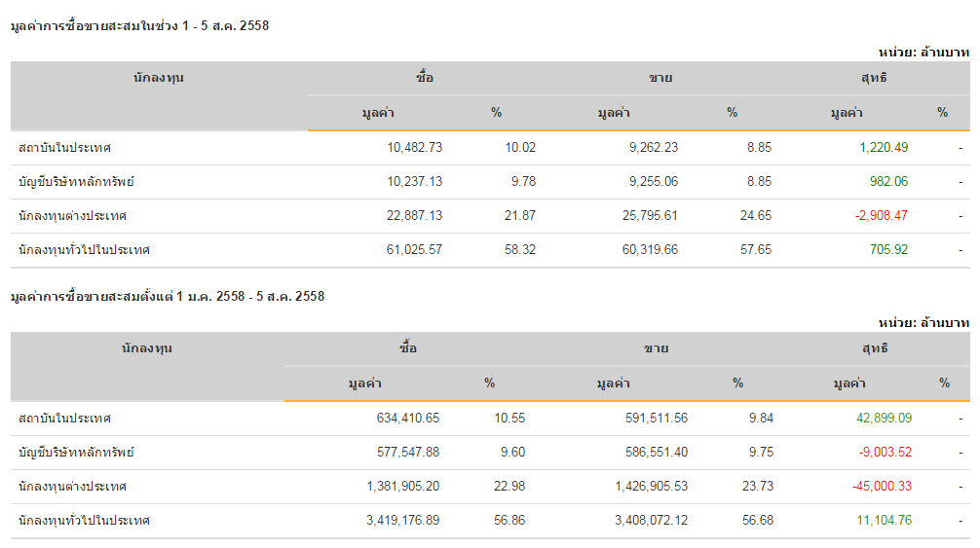Select the 982.06 net value cell

887,182
